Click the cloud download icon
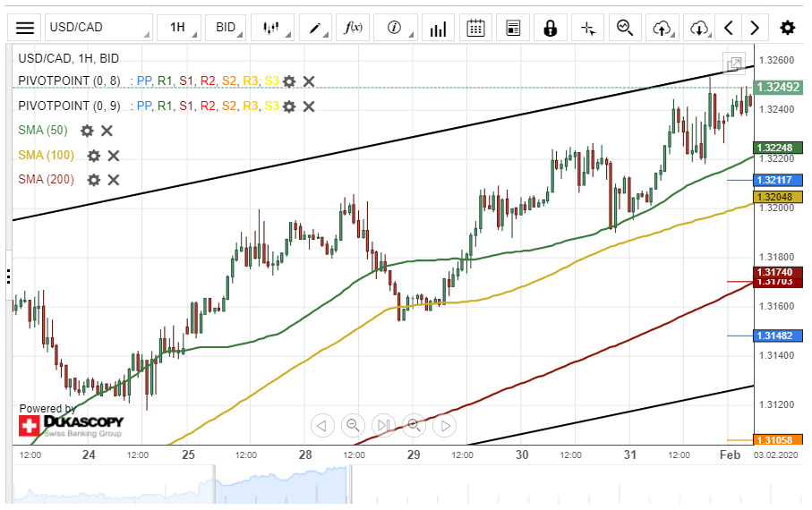812x510 pixels. 698,28
